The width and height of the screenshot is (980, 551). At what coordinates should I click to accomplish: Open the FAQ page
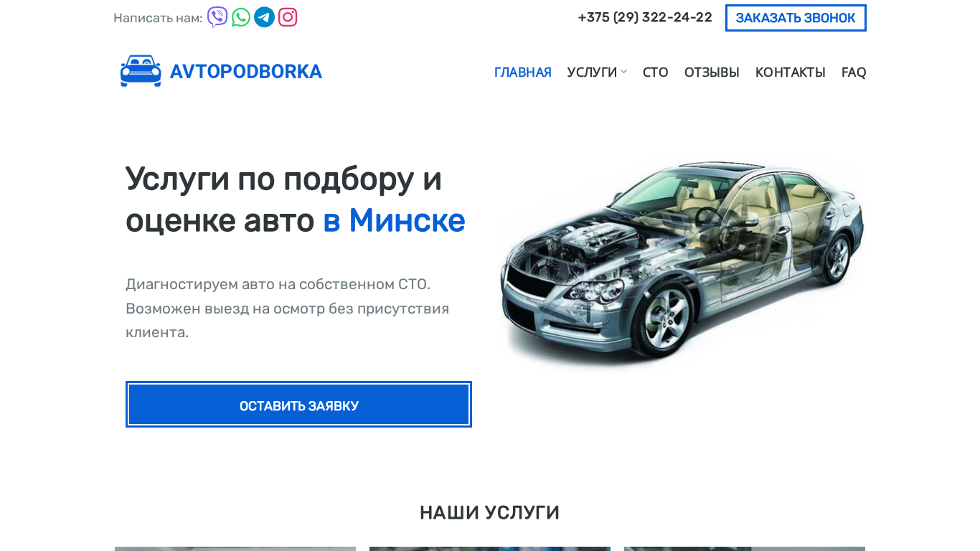[854, 72]
